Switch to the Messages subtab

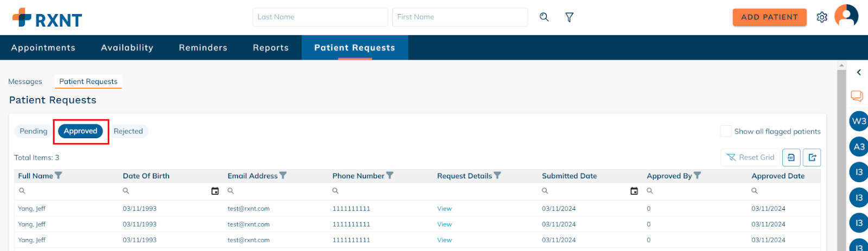(25, 81)
